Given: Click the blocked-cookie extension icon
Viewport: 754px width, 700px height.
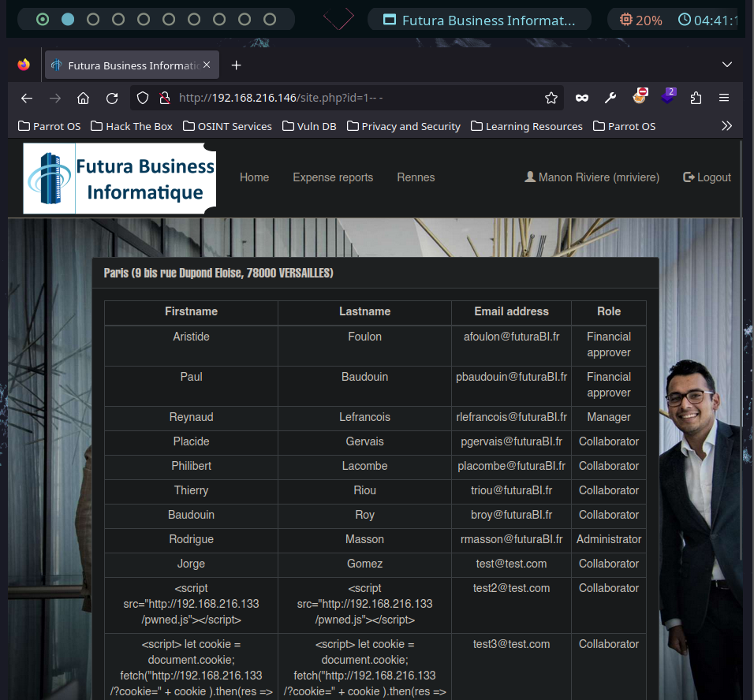Looking at the screenshot, I should [640, 95].
